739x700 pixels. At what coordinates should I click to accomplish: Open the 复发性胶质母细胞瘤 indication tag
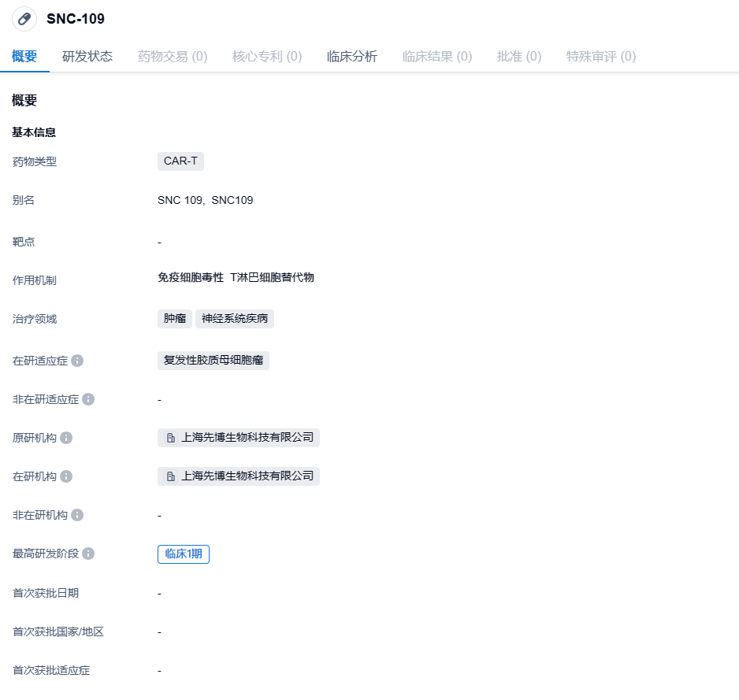click(x=214, y=361)
